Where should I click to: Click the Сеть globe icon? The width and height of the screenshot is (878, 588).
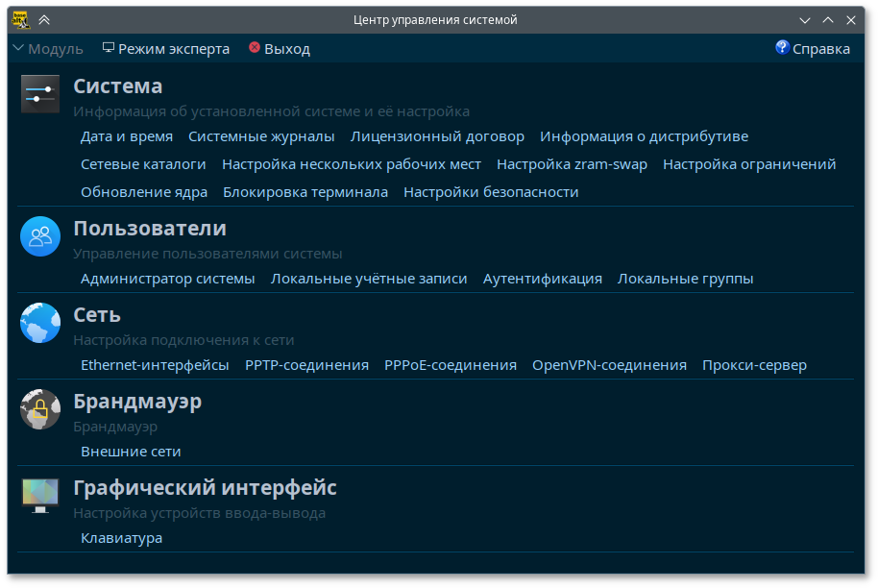39,323
